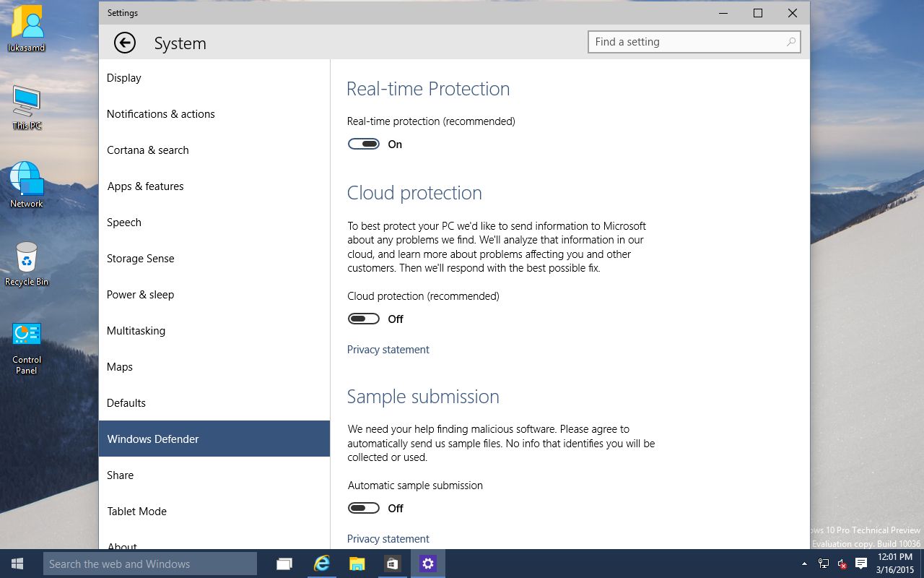Image resolution: width=924 pixels, height=578 pixels.
Task: Open the Store app in taskbar
Action: (392, 564)
